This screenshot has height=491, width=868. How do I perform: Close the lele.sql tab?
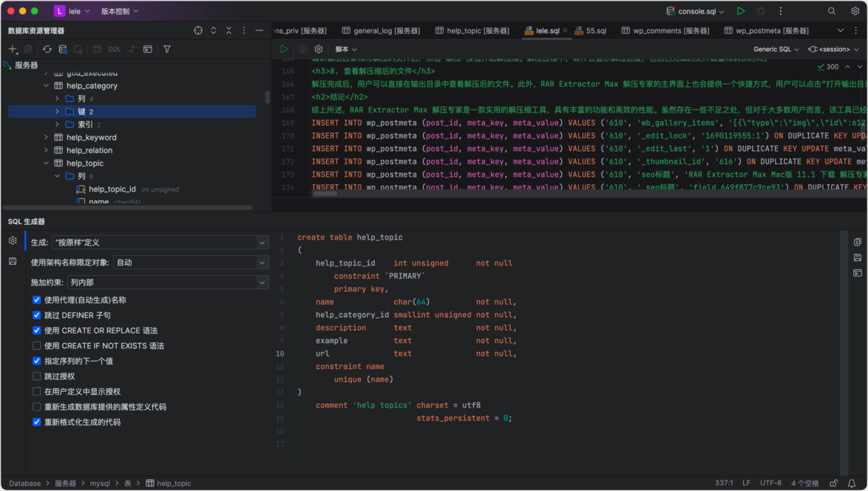(565, 30)
